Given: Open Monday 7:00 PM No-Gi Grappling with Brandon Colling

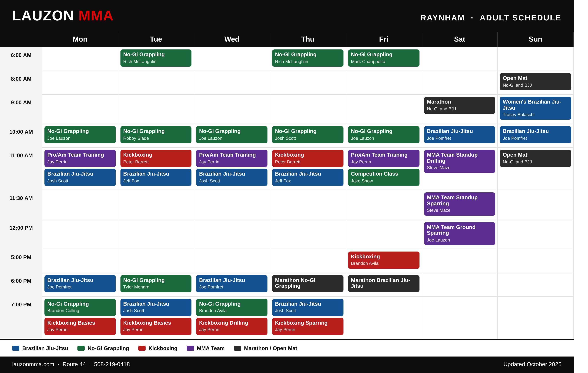Looking at the screenshot, I should [x=80, y=308].
